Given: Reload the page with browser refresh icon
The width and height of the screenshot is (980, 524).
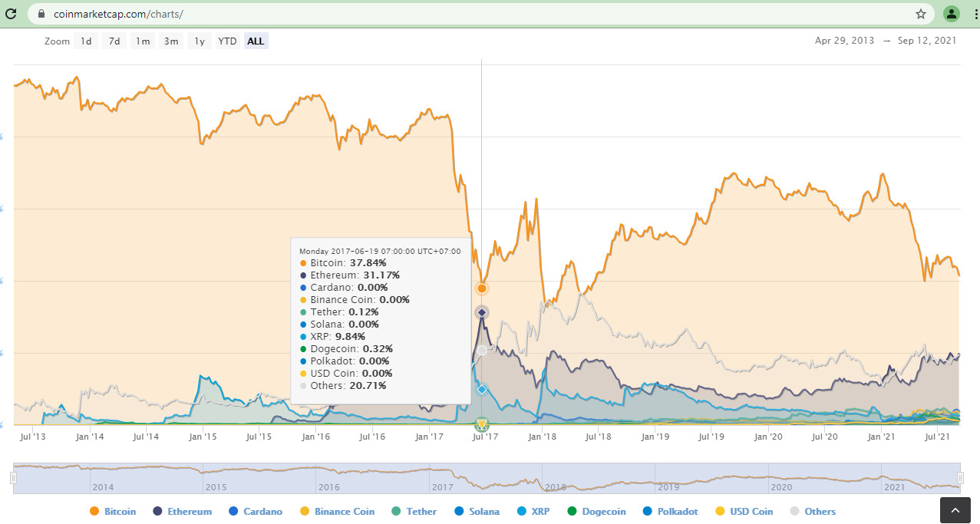Looking at the screenshot, I should (x=11, y=14).
